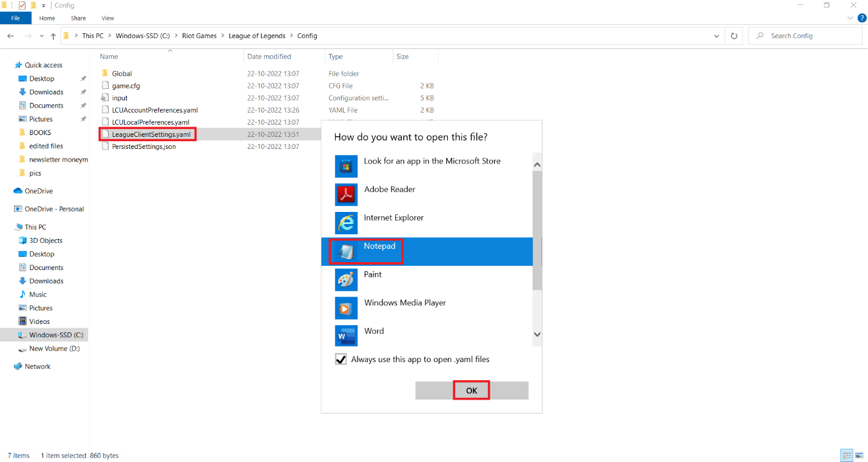868x462 pixels.
Task: Select LCULocalPreferences.yaml file
Action: click(x=150, y=122)
